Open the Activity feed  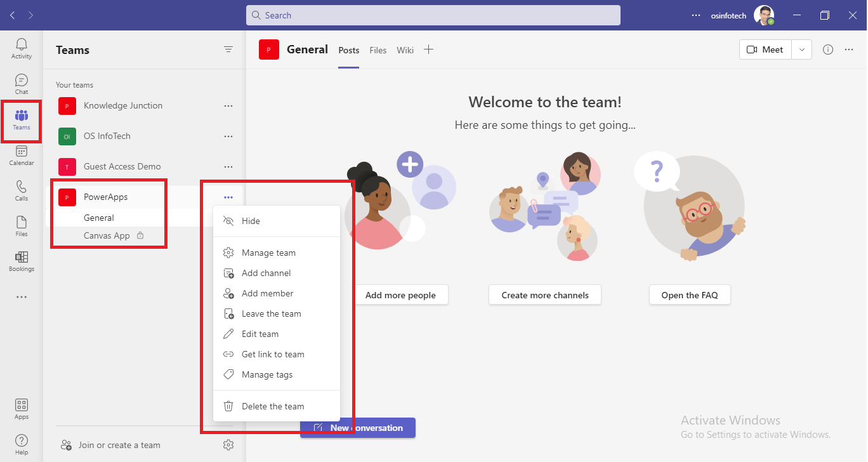[x=22, y=48]
